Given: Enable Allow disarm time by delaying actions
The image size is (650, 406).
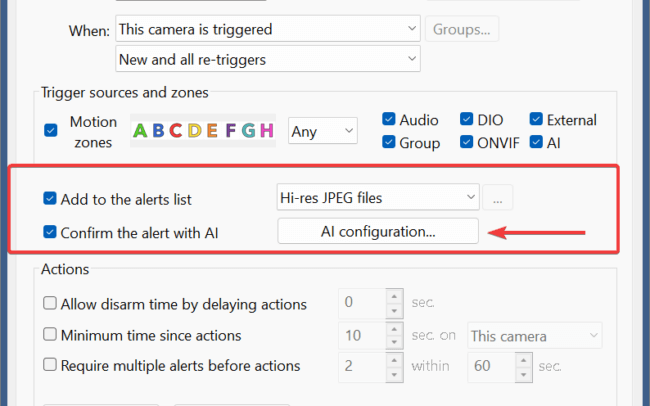Looking at the screenshot, I should (50, 303).
